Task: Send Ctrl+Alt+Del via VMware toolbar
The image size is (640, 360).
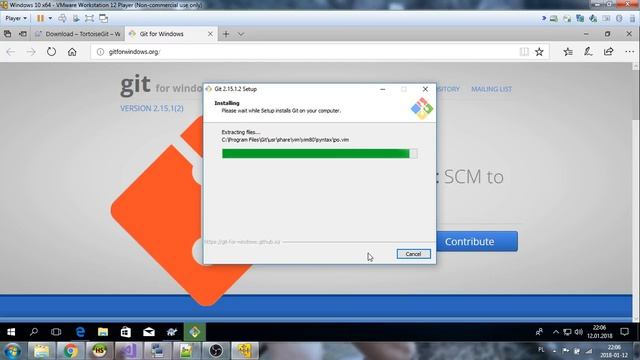Action: pos(62,18)
